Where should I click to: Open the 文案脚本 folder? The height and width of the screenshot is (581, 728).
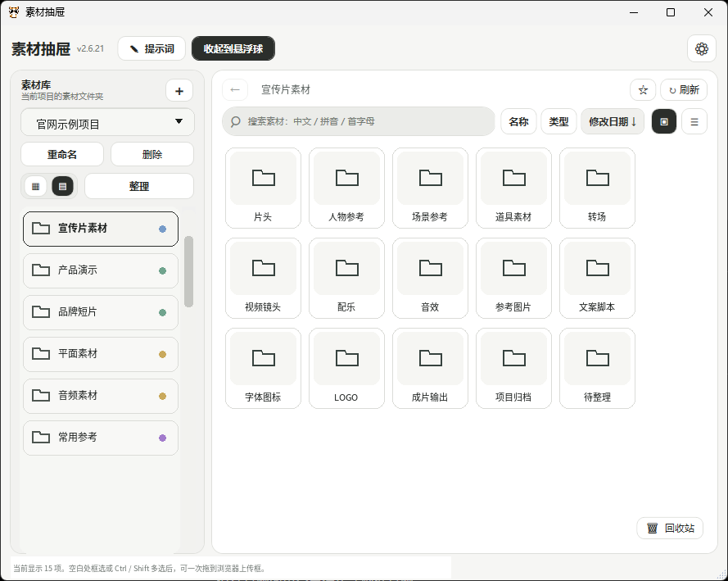tap(597, 278)
